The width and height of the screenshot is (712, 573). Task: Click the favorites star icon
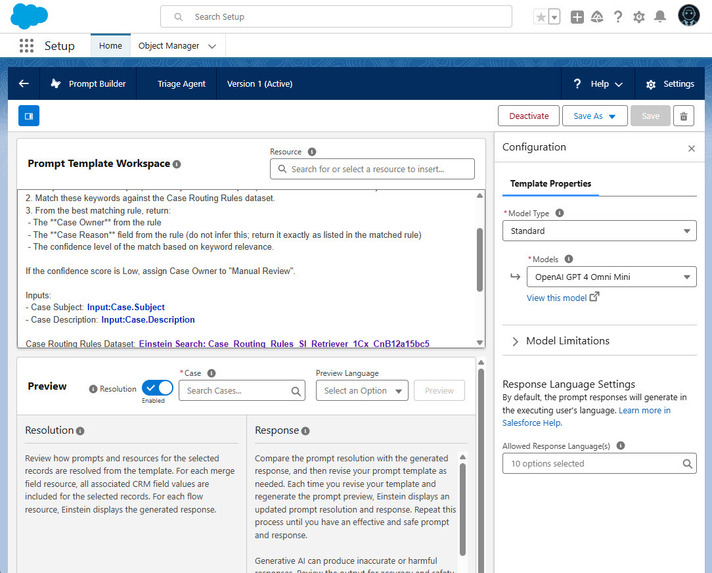[540, 17]
